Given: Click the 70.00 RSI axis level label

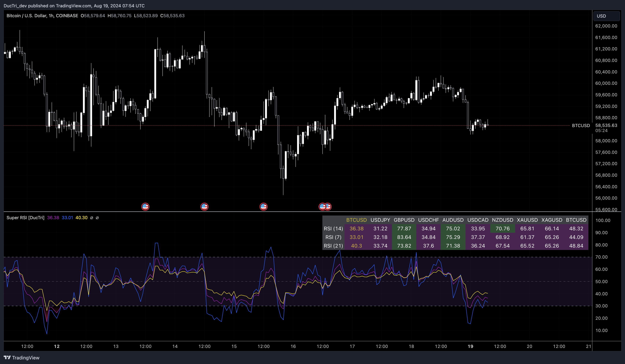Looking at the screenshot, I should click(x=601, y=257).
